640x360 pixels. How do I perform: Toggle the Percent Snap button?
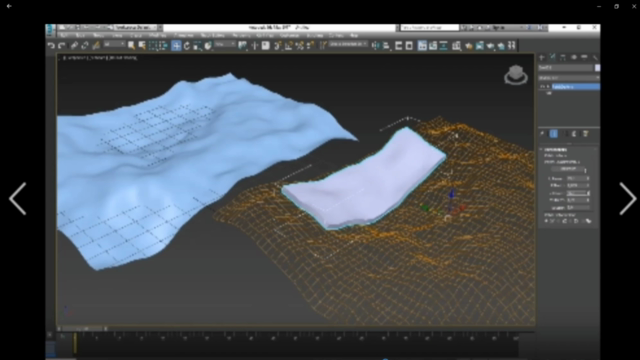[300, 45]
